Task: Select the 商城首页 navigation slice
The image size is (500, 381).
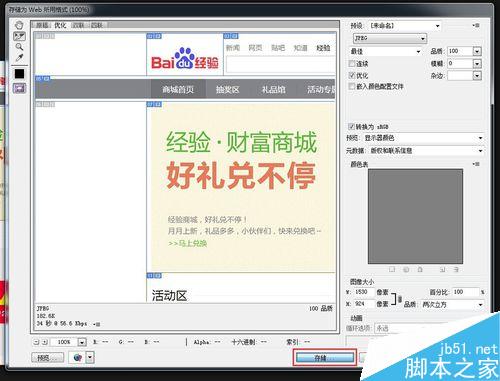Action: pos(178,89)
